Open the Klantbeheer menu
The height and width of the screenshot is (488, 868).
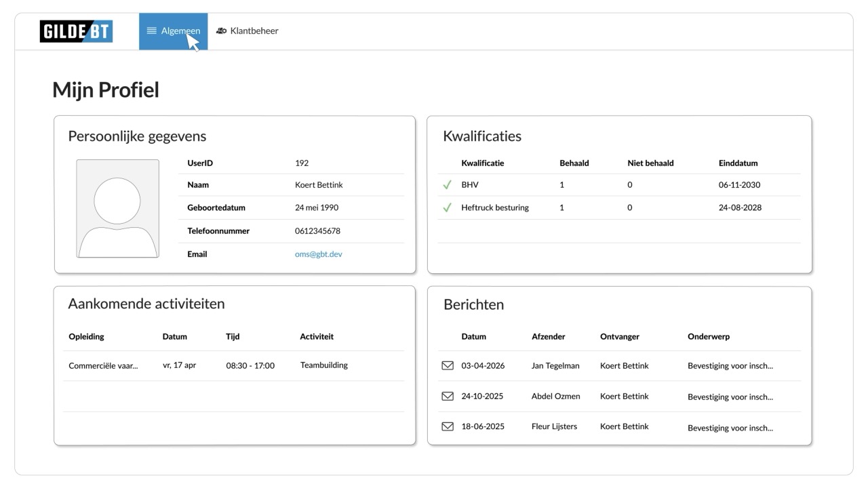(x=248, y=31)
